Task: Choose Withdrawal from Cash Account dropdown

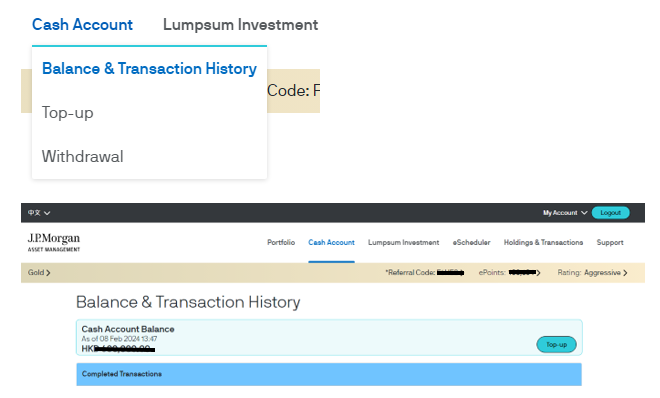Action: tap(82, 157)
